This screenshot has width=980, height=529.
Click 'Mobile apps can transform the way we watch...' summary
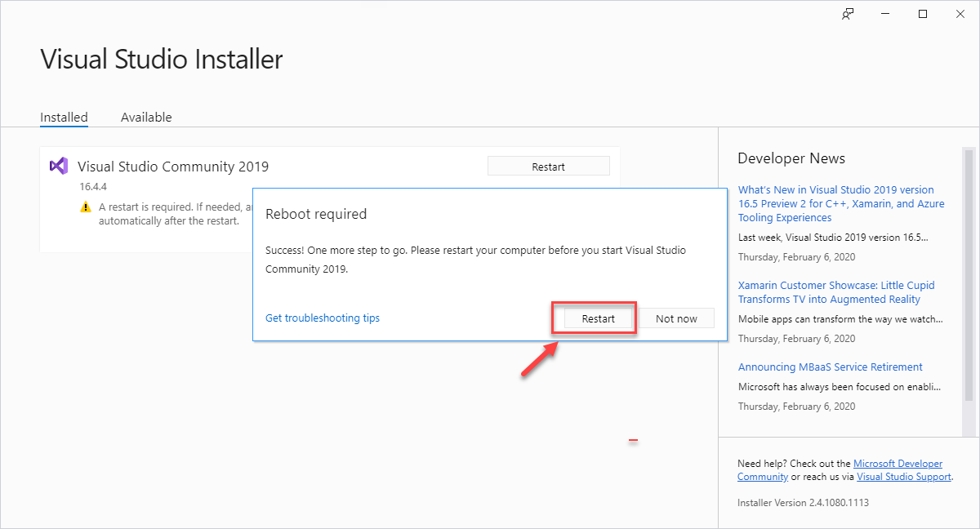tap(840, 319)
